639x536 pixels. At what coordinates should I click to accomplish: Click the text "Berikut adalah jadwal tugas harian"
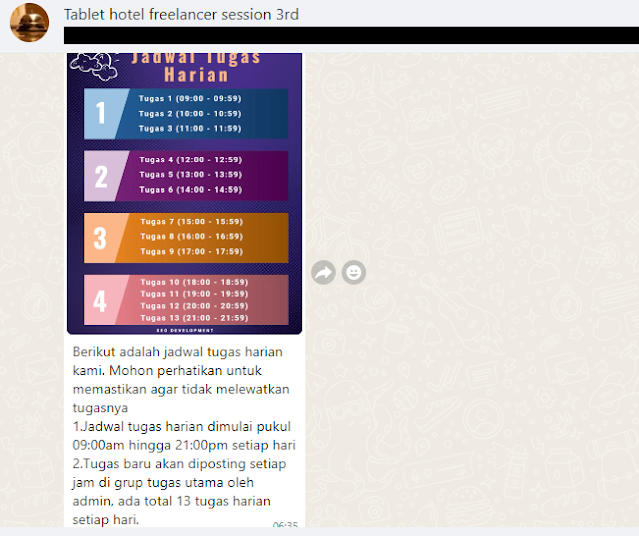177,352
